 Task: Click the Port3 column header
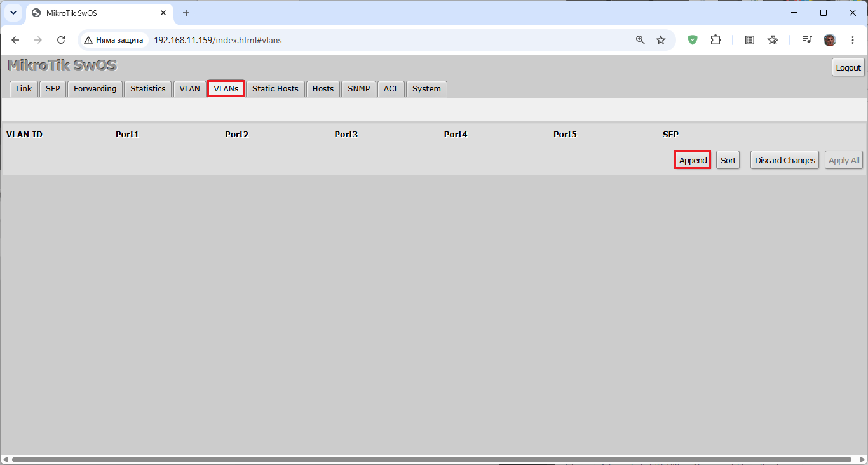tap(346, 135)
